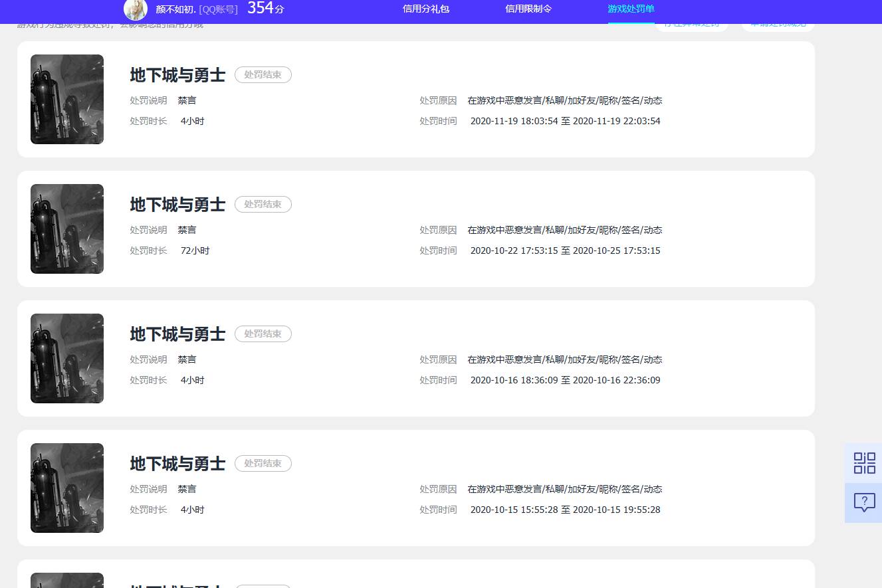Click the 2020-11-19 penalty time entry

click(x=565, y=120)
